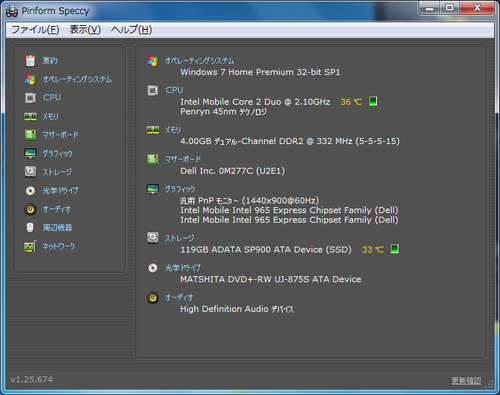Viewport: 500px width, 395px height.
Task: Open the 表示(V) menu
Action: (85, 30)
